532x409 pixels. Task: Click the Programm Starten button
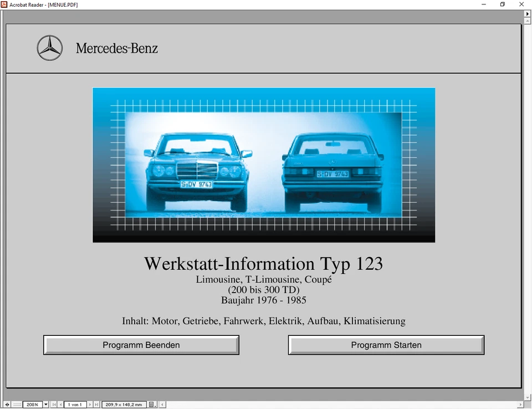pos(386,345)
